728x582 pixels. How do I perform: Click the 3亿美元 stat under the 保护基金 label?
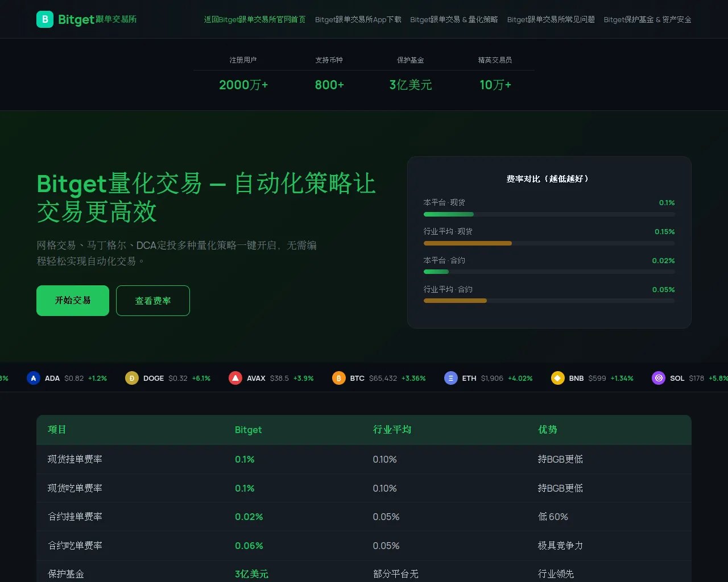[x=411, y=85]
